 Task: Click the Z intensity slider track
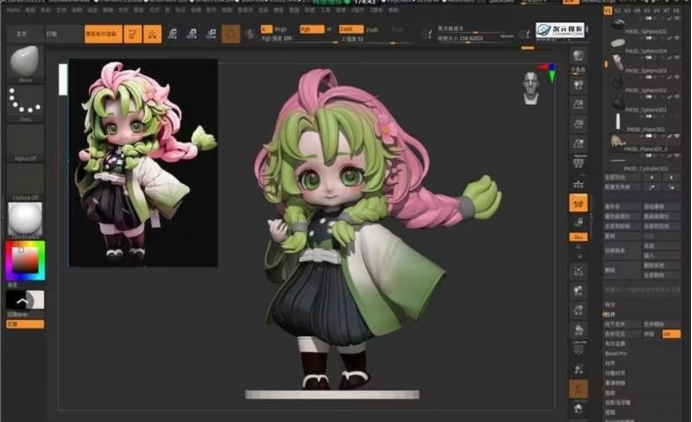click(x=377, y=41)
